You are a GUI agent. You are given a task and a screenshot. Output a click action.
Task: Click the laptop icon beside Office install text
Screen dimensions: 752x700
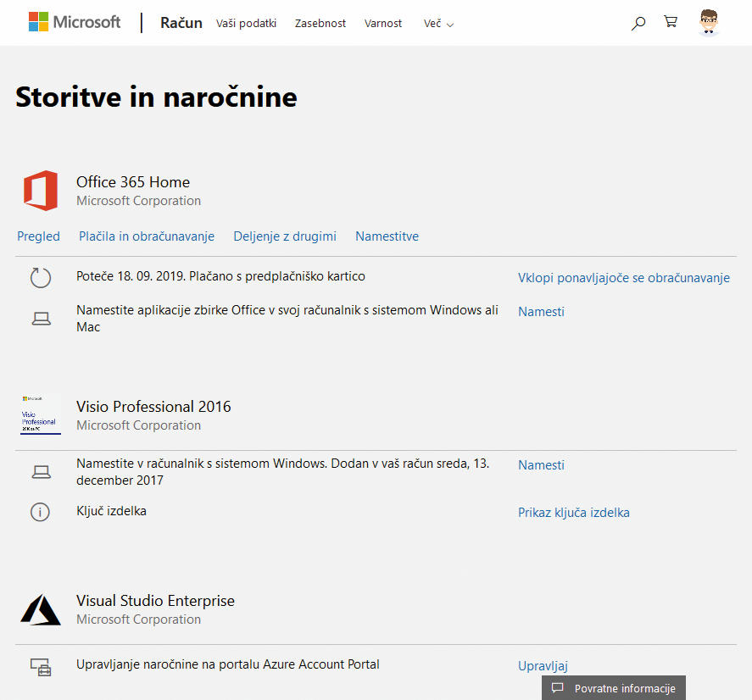pyautogui.click(x=42, y=319)
